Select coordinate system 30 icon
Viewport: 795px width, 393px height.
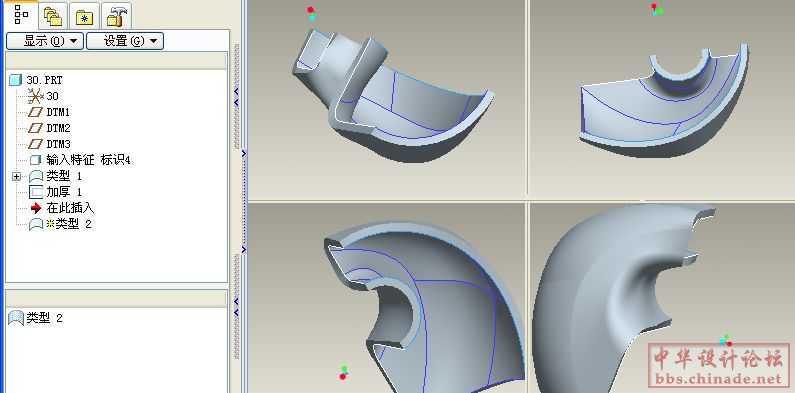coord(35,95)
